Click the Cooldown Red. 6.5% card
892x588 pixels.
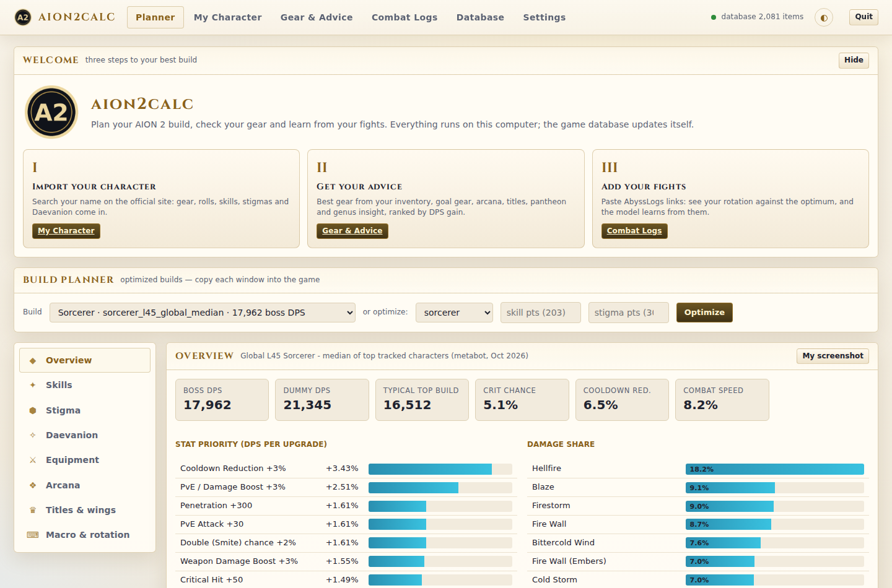[x=622, y=400]
